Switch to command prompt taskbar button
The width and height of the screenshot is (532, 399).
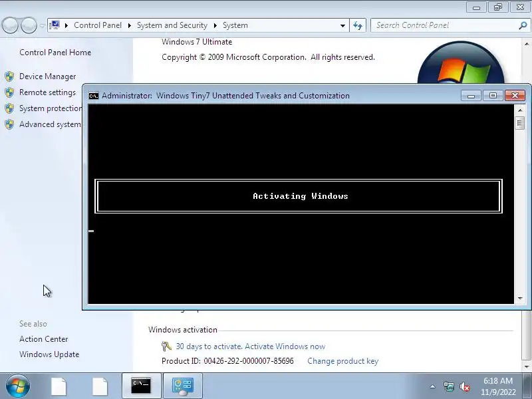coord(142,386)
